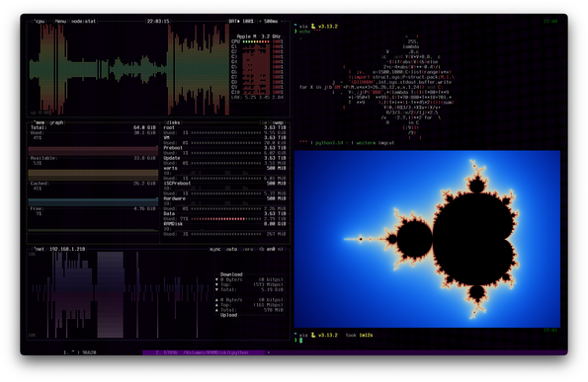This screenshot has width=588, height=382.
Task: Click the download Total 5.19 GiB value
Action: tap(273, 289)
